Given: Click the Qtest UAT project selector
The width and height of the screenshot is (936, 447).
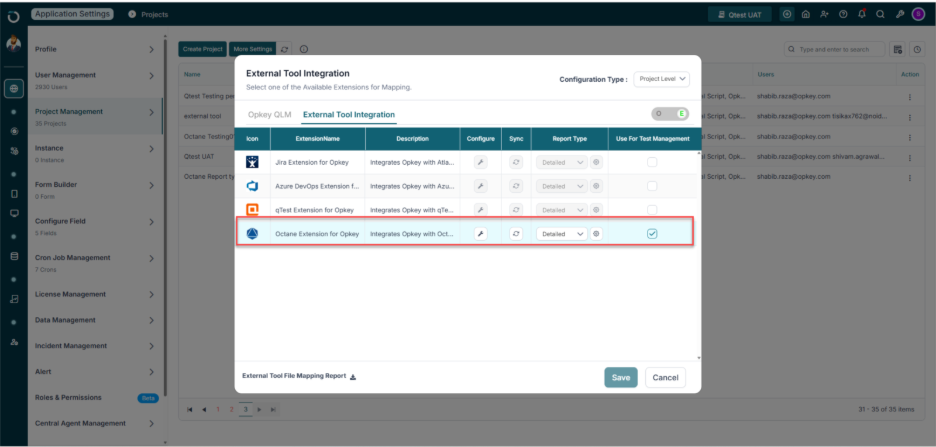Looking at the screenshot, I should [740, 15].
